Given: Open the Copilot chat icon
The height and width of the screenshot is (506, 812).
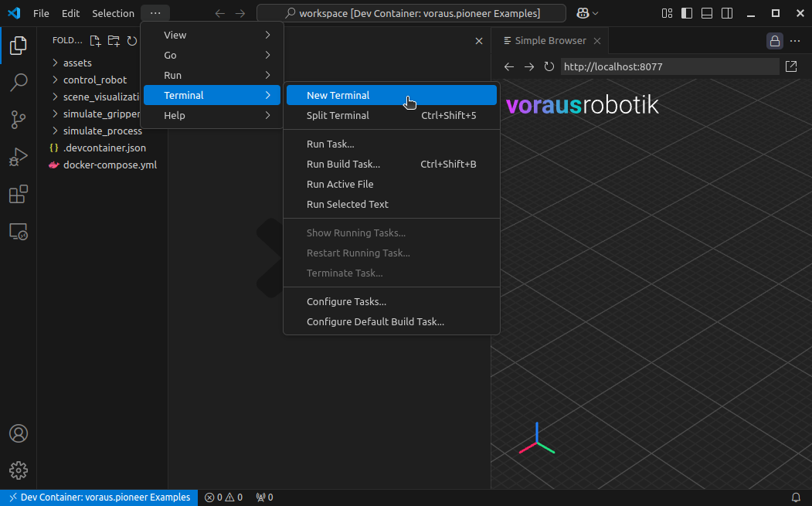Looking at the screenshot, I should (583, 13).
